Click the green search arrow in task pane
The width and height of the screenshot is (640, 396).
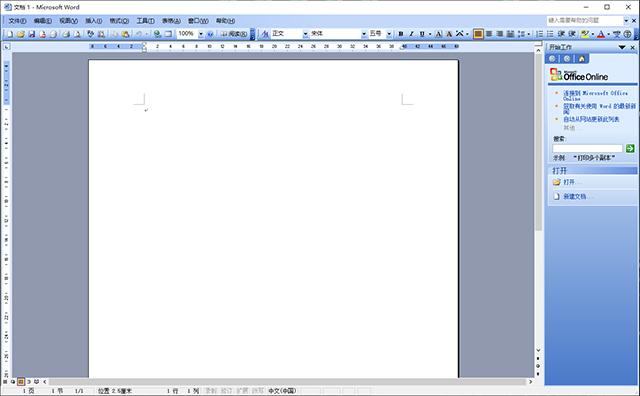pos(630,148)
